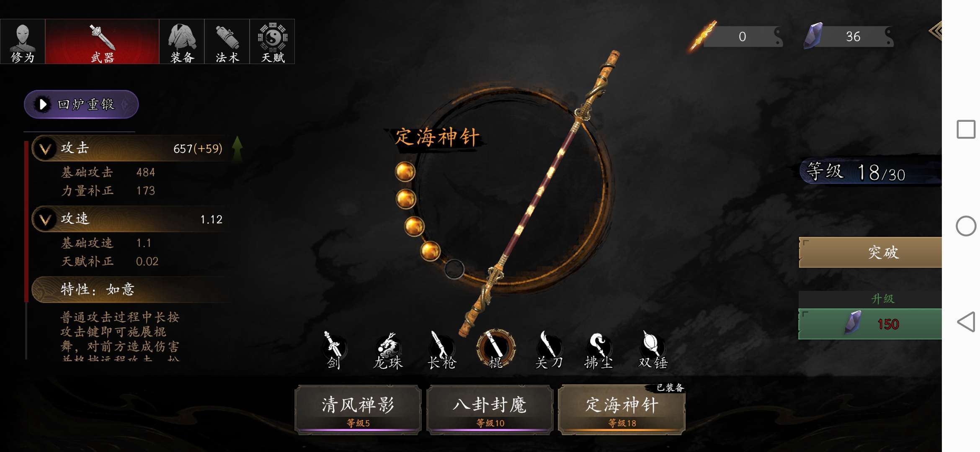Tap the 突破 breakthrough button

click(870, 252)
